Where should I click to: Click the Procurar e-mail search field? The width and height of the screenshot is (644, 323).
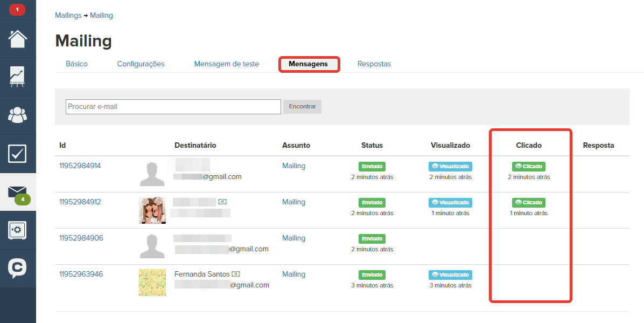pyautogui.click(x=173, y=107)
